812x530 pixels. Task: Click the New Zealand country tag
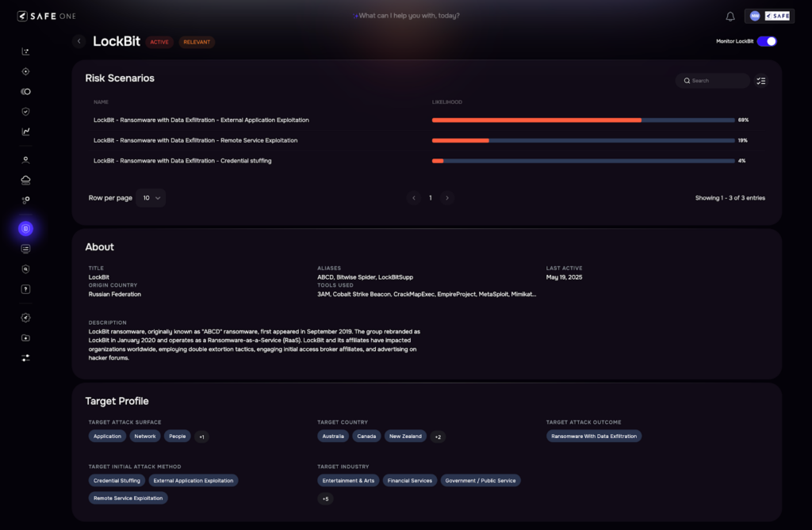405,437
